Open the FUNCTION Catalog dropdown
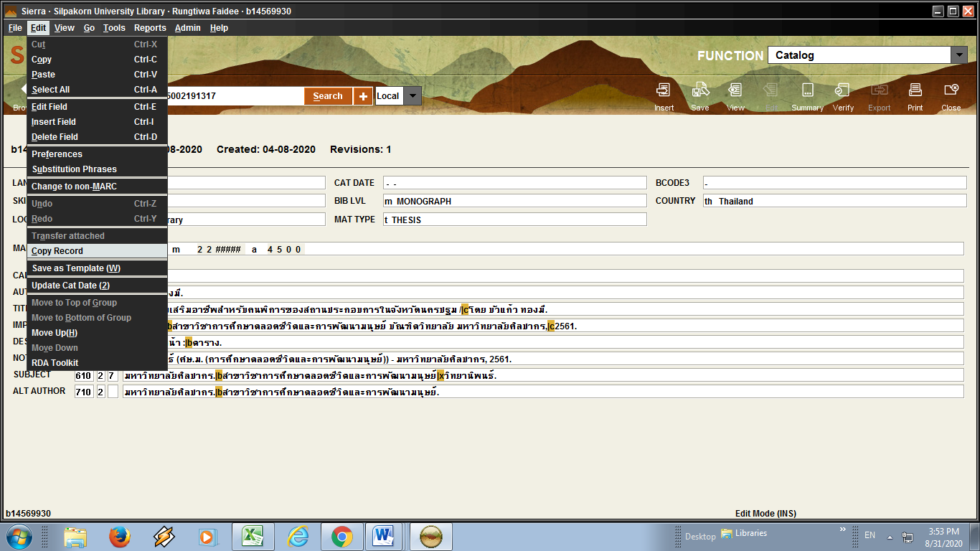980x551 pixels. coord(959,55)
